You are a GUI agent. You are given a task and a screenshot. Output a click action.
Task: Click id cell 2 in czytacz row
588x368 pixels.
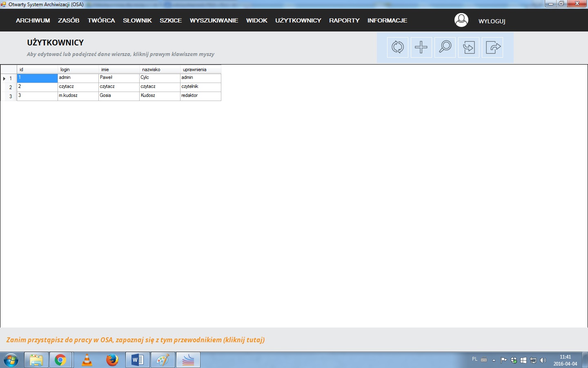pos(37,87)
